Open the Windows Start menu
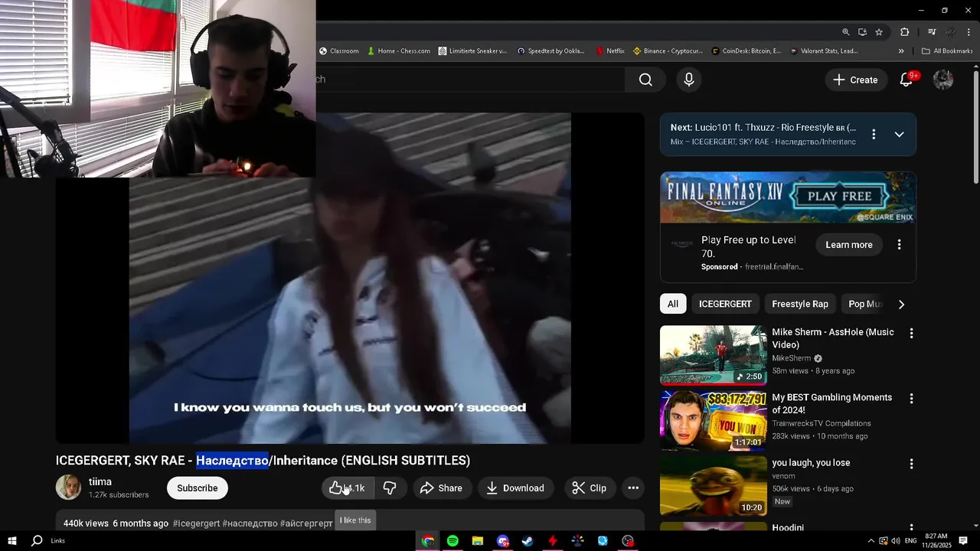The height and width of the screenshot is (551, 980). (x=12, y=541)
